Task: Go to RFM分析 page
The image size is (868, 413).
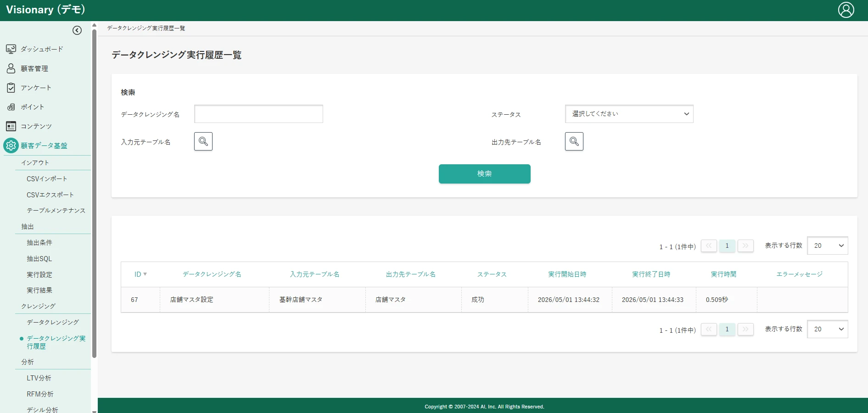Action: (40, 394)
